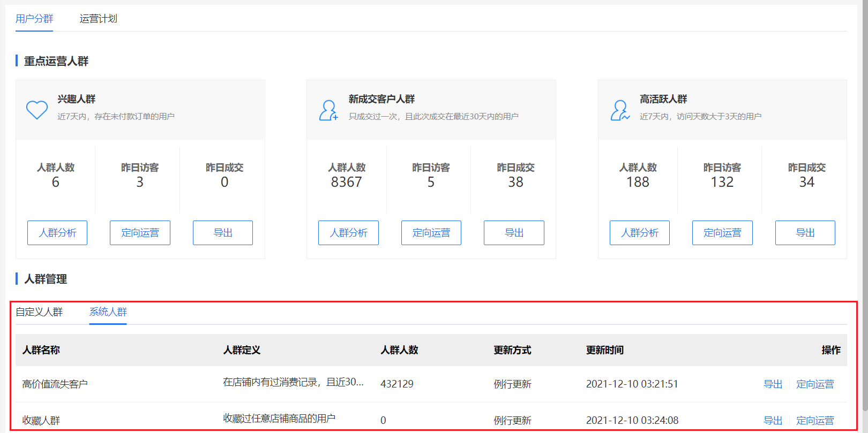Image resolution: width=868 pixels, height=433 pixels.
Task: Click 定向运营 link in 高价值流失客户 row
Action: [815, 384]
